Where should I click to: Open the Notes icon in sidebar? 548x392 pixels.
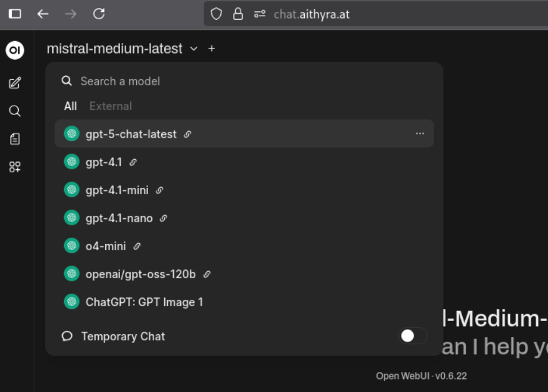pos(15,139)
